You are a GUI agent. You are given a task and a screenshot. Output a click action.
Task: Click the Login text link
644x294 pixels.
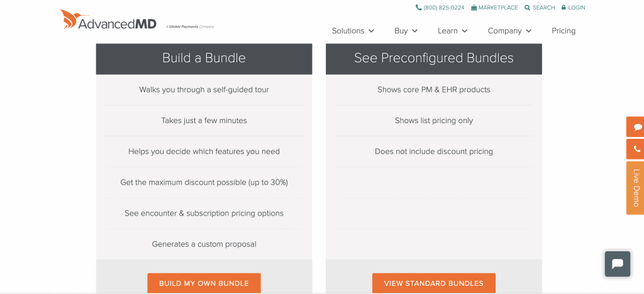577,8
